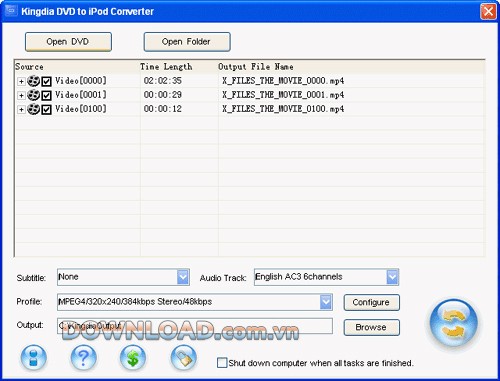Click the time length 00:00:12
The height and width of the screenshot is (381, 500).
(163, 109)
